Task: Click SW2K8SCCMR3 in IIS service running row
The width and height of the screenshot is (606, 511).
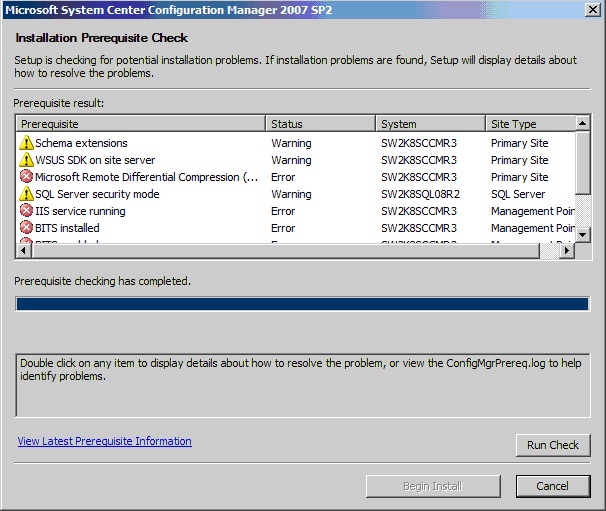Action: click(419, 211)
